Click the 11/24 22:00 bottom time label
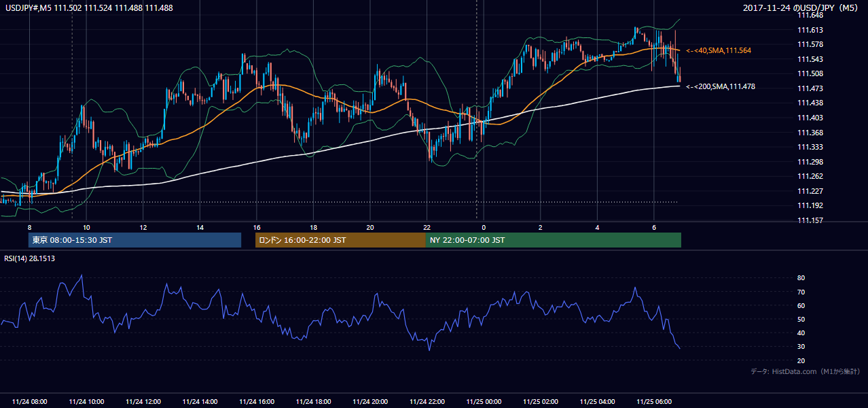 pos(427,402)
